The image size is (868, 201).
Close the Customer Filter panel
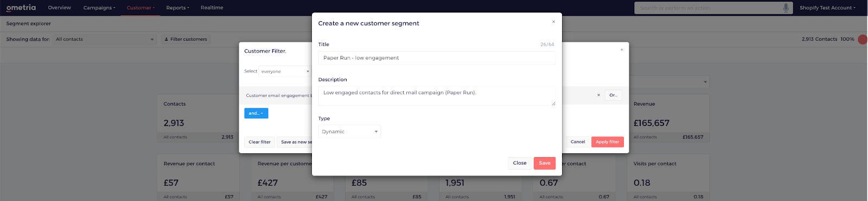coord(622,50)
